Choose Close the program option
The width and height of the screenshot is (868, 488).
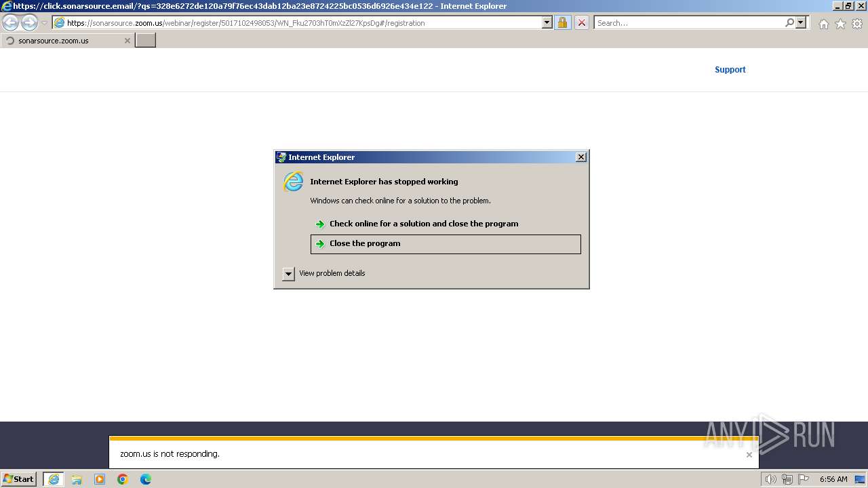coord(446,244)
